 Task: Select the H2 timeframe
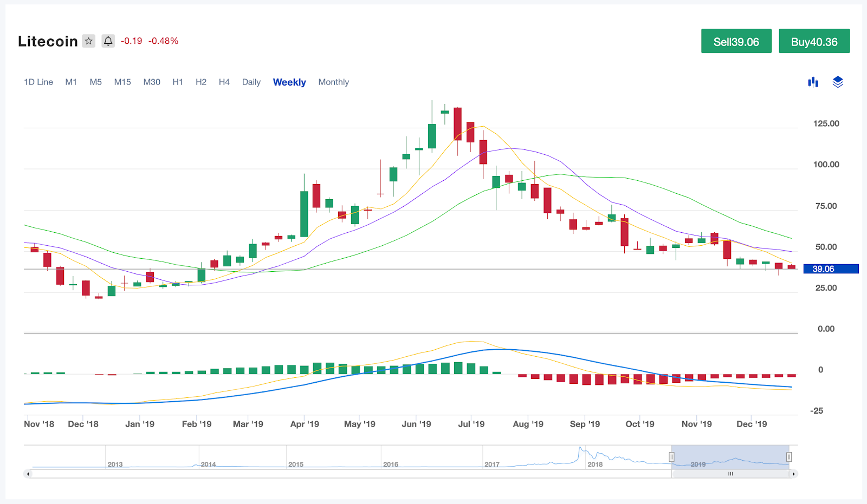[201, 82]
